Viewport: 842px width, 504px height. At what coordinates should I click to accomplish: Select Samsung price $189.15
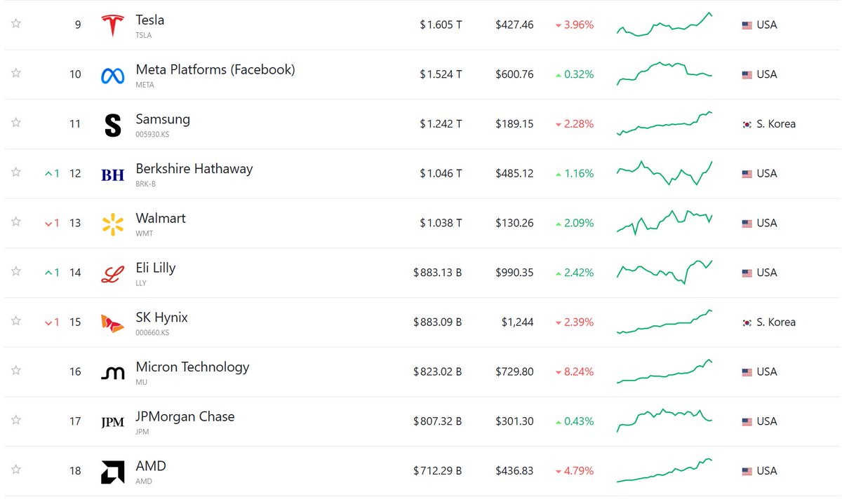pyautogui.click(x=514, y=124)
